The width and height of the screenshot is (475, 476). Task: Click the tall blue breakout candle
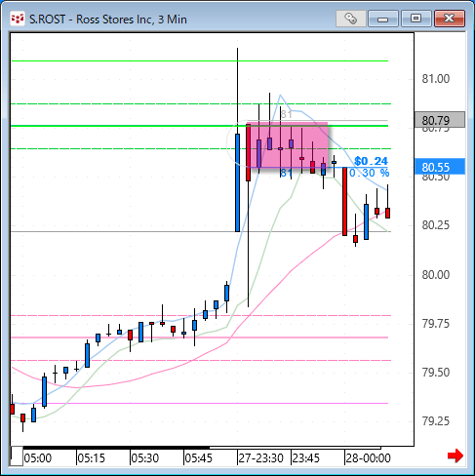237,182
